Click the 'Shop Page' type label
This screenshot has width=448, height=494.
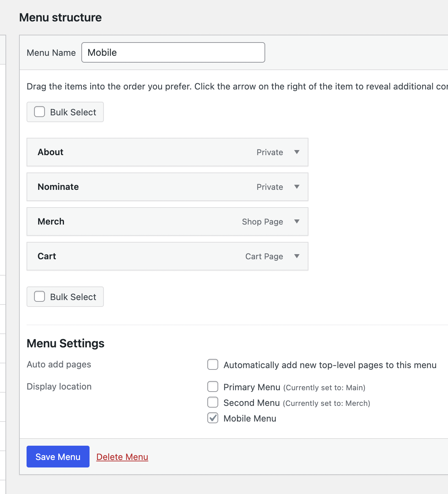[262, 222]
